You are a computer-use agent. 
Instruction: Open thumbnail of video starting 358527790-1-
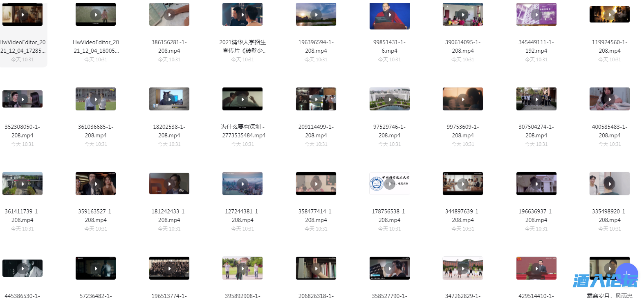click(x=390, y=268)
